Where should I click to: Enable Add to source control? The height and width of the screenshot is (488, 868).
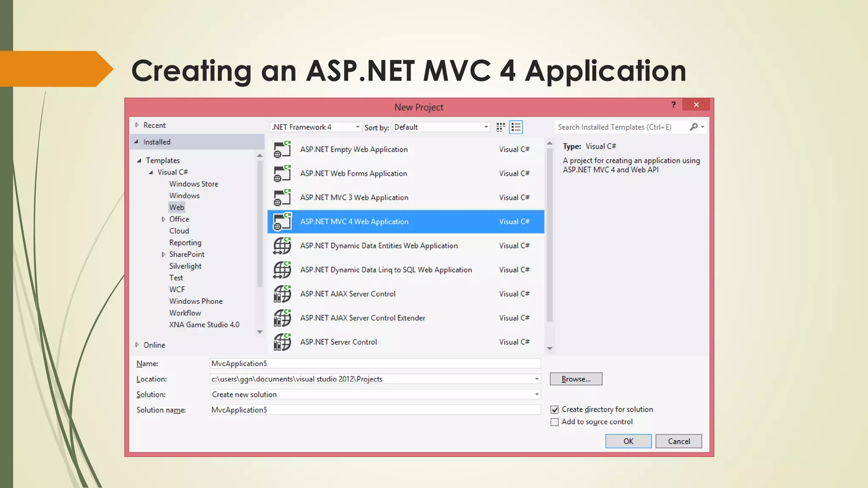554,422
